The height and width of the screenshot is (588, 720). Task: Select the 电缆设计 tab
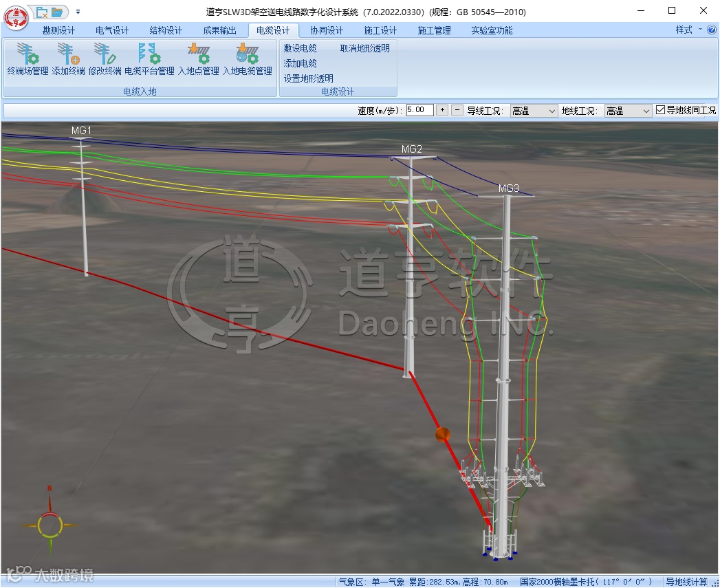point(273,30)
